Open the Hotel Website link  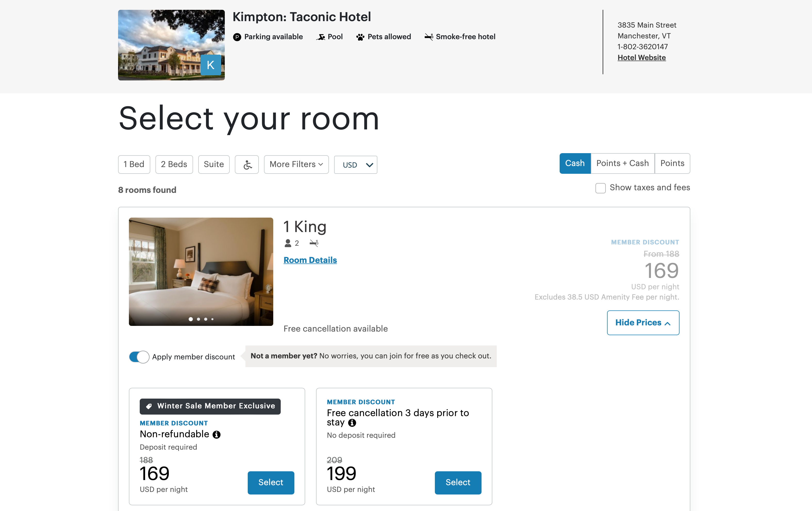coord(641,58)
